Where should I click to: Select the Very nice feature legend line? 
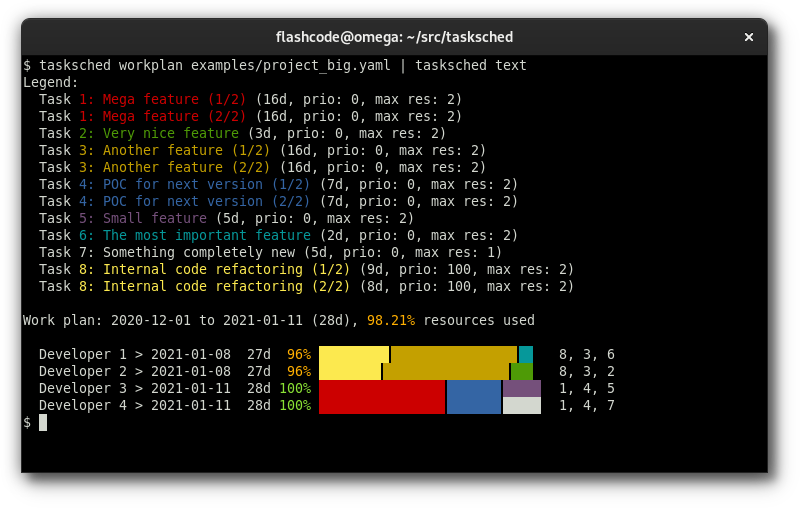(242, 133)
